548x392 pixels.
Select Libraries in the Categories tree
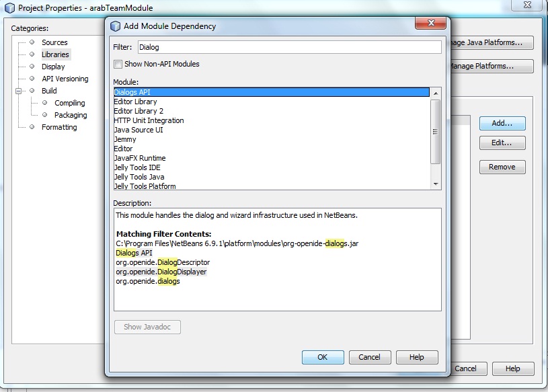55,54
